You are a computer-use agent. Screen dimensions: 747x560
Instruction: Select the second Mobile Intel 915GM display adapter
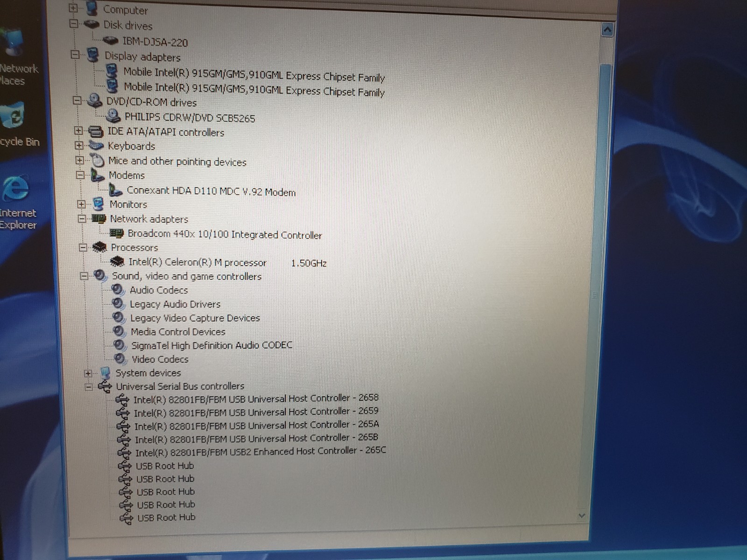tap(254, 89)
